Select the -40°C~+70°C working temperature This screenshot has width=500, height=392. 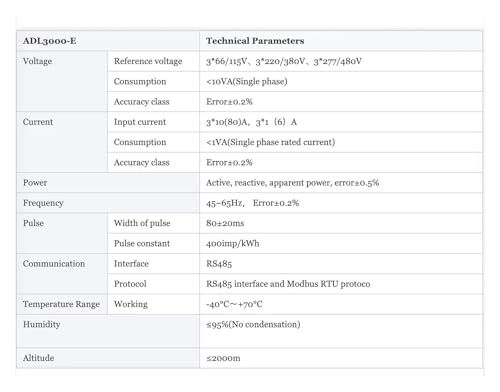tap(234, 304)
